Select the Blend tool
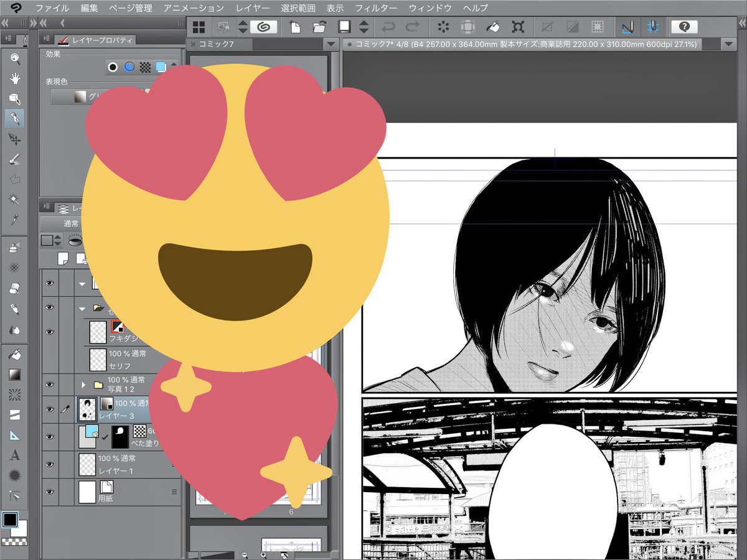747x560 pixels. [15, 329]
